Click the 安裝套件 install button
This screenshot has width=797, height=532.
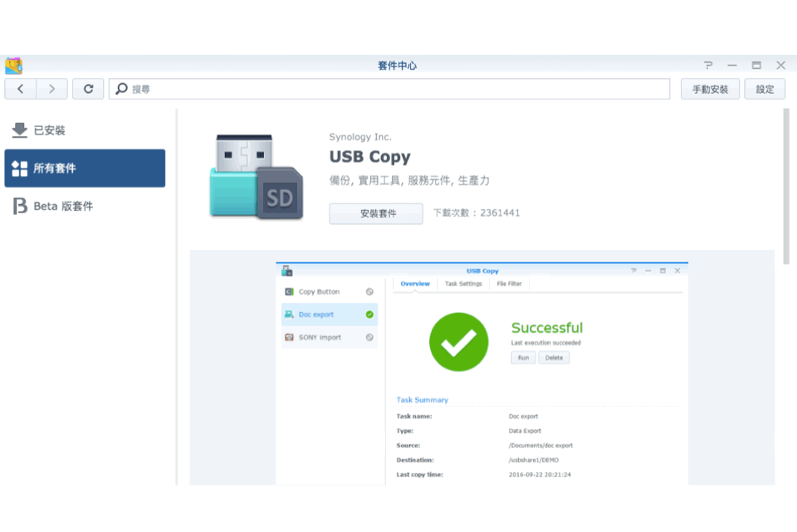375,213
